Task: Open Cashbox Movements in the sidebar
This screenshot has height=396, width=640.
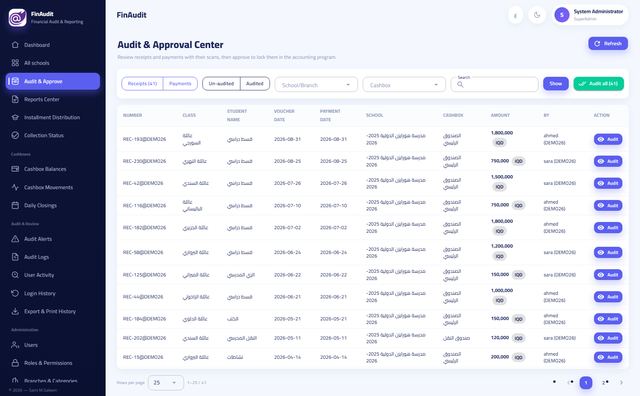Action: (53, 187)
